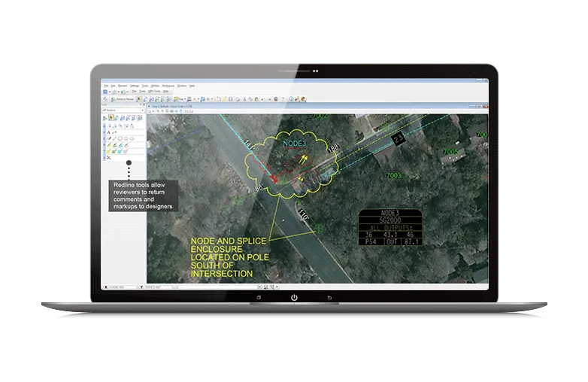The image size is (588, 382).
Task: Click the NODE3 label in revision cloud
Action: click(x=294, y=142)
